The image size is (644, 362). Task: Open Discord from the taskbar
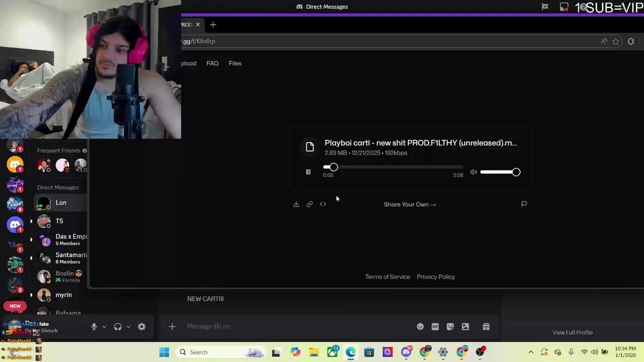coord(406,352)
